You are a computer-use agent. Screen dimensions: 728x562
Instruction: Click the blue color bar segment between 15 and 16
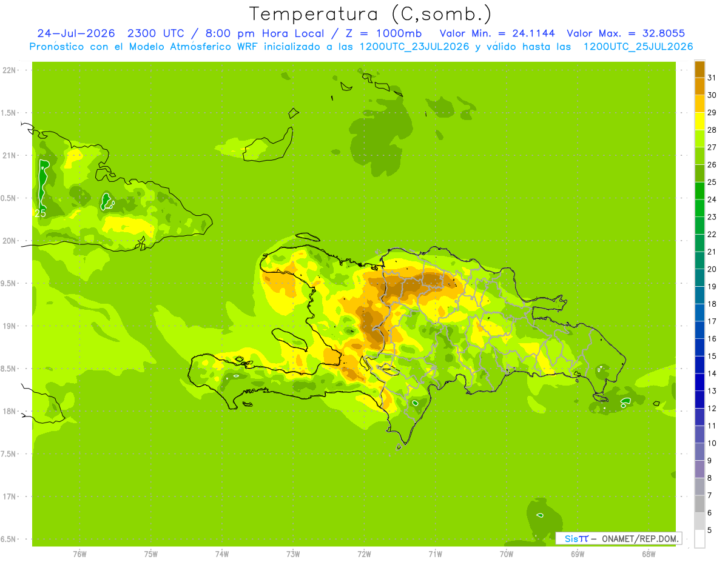(x=699, y=347)
